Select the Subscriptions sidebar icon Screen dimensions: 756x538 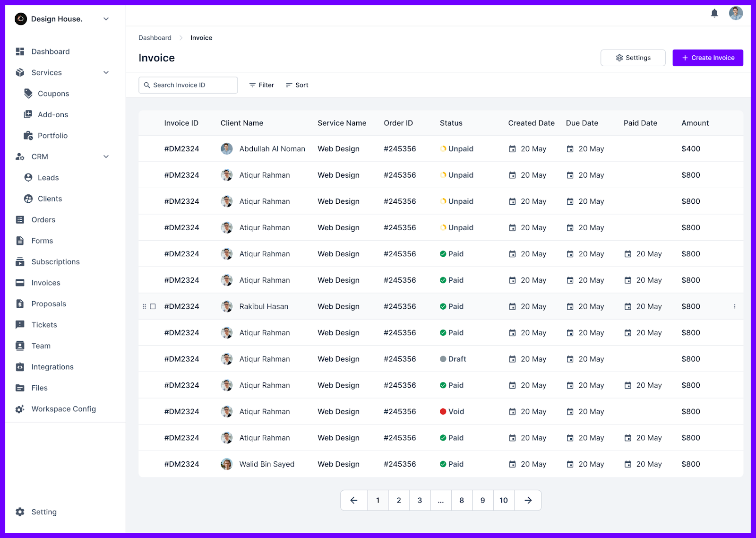click(x=19, y=261)
